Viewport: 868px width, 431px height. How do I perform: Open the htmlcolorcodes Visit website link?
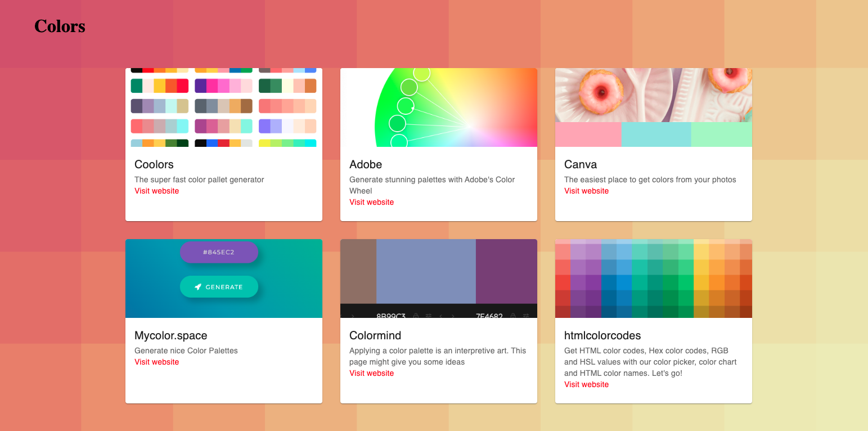(x=586, y=384)
